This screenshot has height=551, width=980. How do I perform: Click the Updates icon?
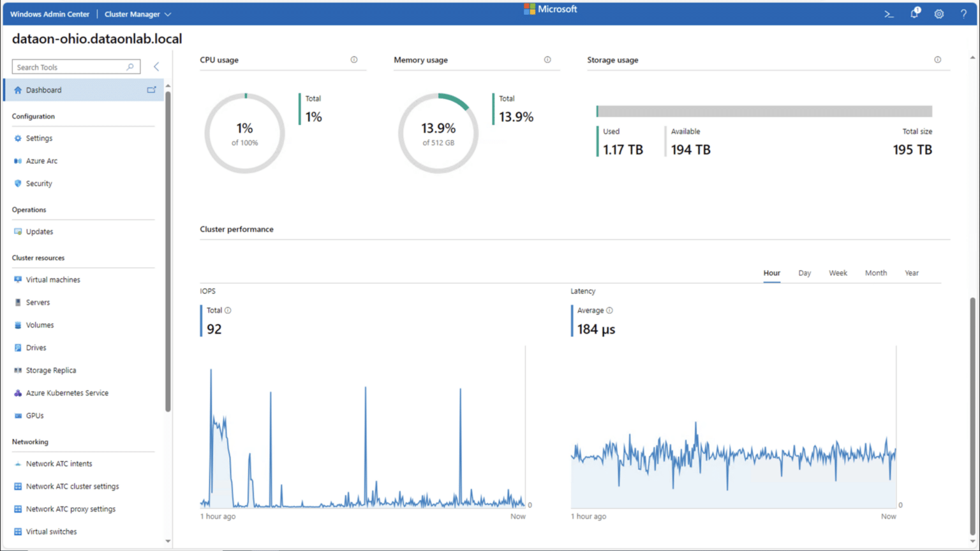tap(18, 231)
